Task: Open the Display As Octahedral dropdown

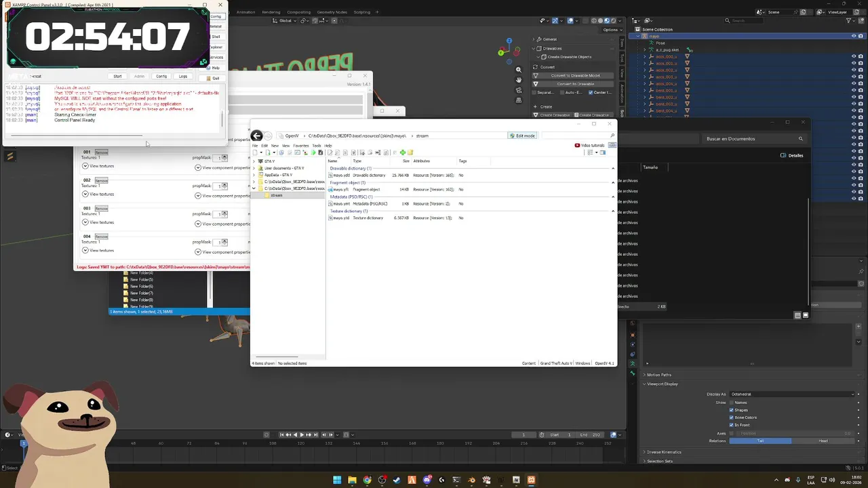Action: pos(793,394)
